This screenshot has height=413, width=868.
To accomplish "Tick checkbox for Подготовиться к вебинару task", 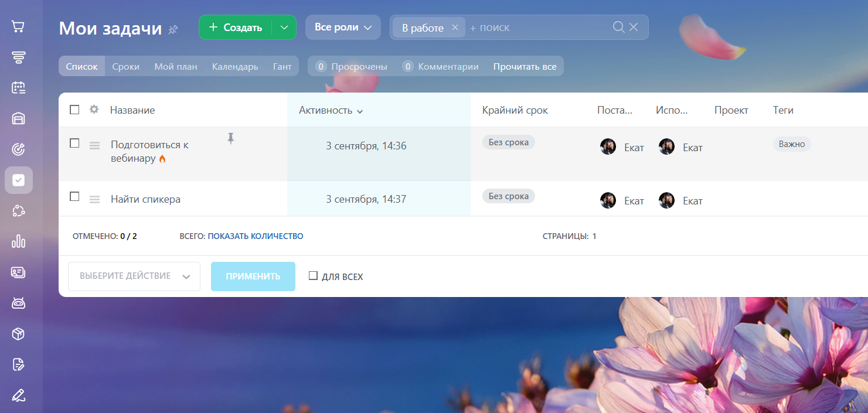I will click(74, 143).
